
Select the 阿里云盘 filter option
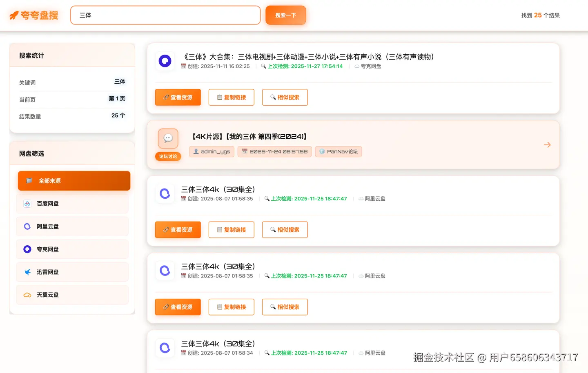click(72, 226)
